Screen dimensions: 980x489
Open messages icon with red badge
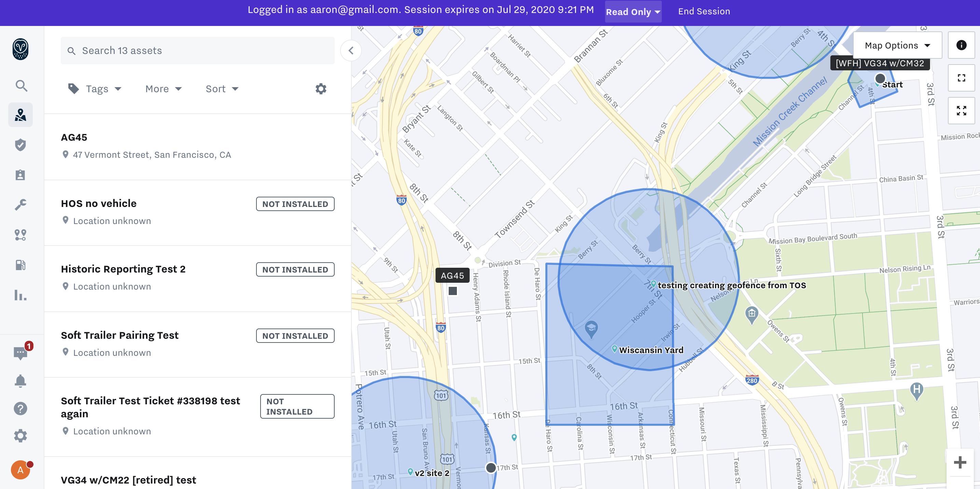coord(20,353)
